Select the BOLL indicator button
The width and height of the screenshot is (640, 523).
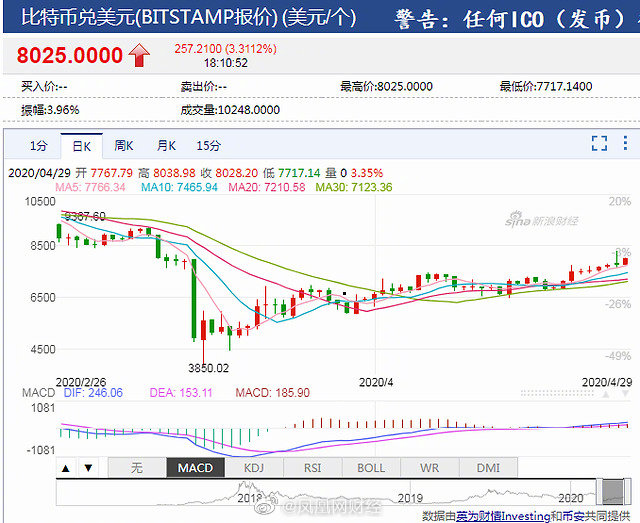point(371,467)
